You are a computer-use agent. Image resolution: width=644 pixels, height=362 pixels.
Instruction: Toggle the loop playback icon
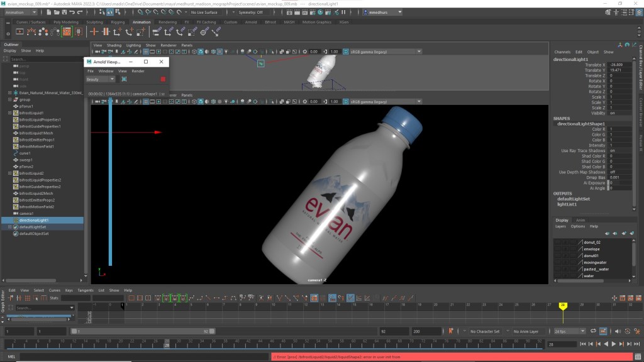point(592,331)
